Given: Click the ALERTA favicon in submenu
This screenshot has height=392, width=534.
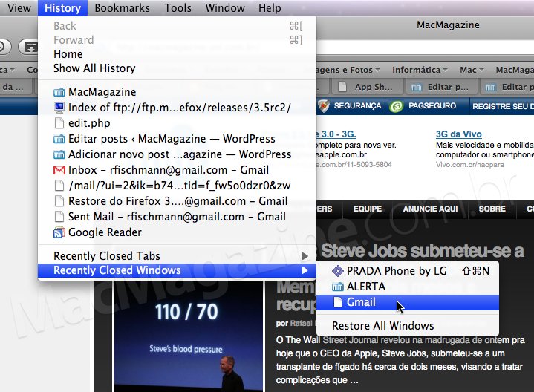Looking at the screenshot, I should (338, 287).
